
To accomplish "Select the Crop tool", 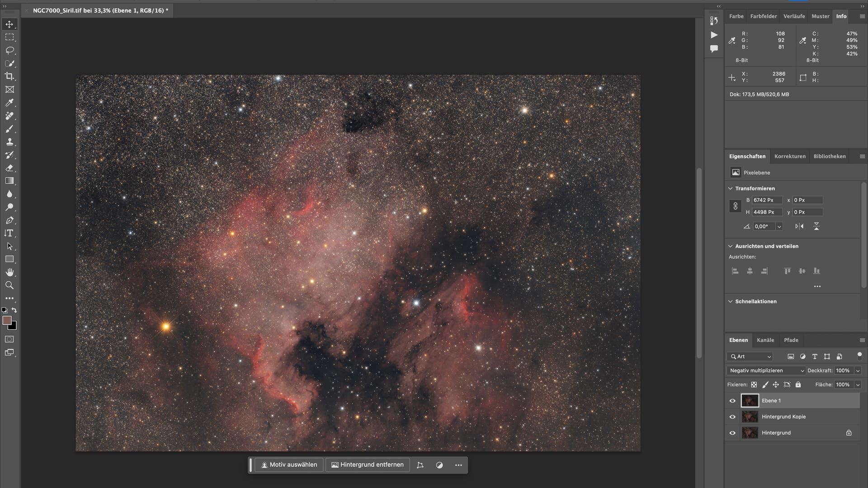I will (9, 76).
